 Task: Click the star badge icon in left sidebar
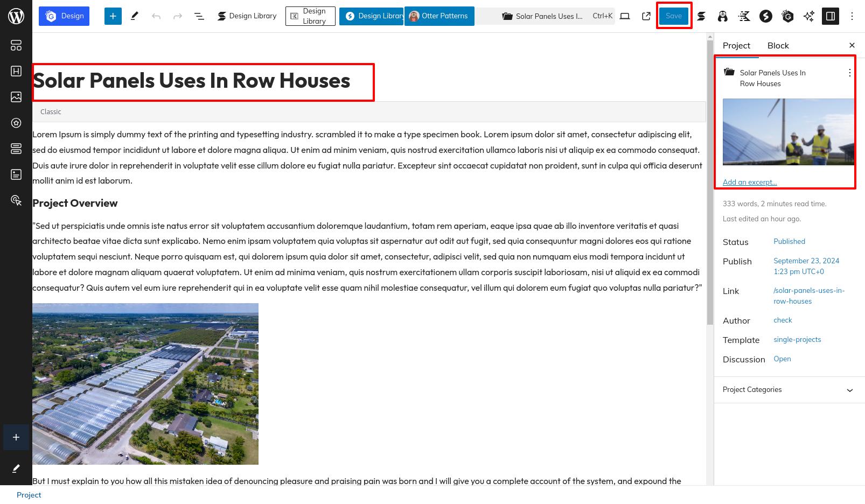pos(16,123)
